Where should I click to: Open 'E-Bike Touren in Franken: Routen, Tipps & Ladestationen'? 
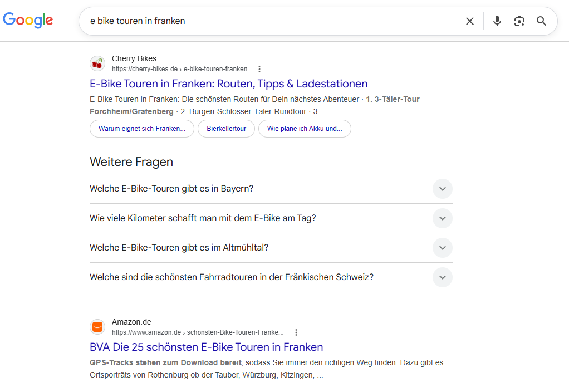(229, 84)
